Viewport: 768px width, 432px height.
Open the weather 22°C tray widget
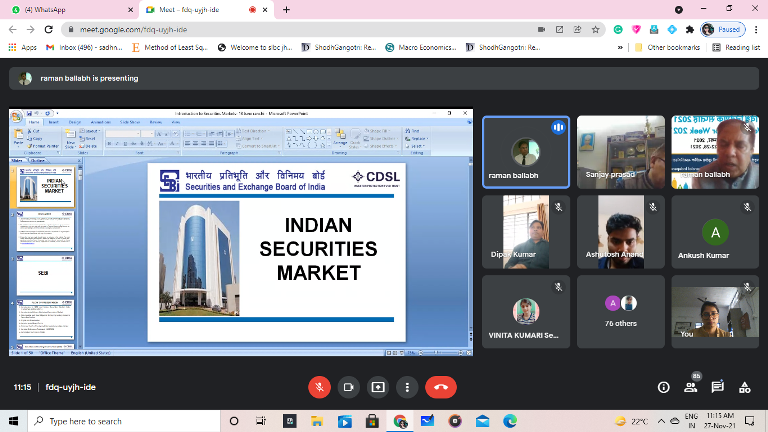[632, 421]
